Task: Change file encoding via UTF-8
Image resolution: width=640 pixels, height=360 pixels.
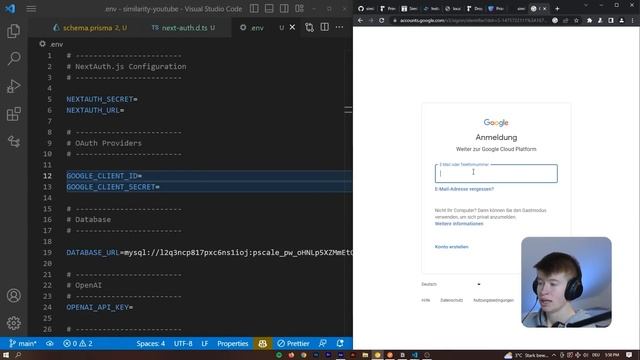Action: 183,344
